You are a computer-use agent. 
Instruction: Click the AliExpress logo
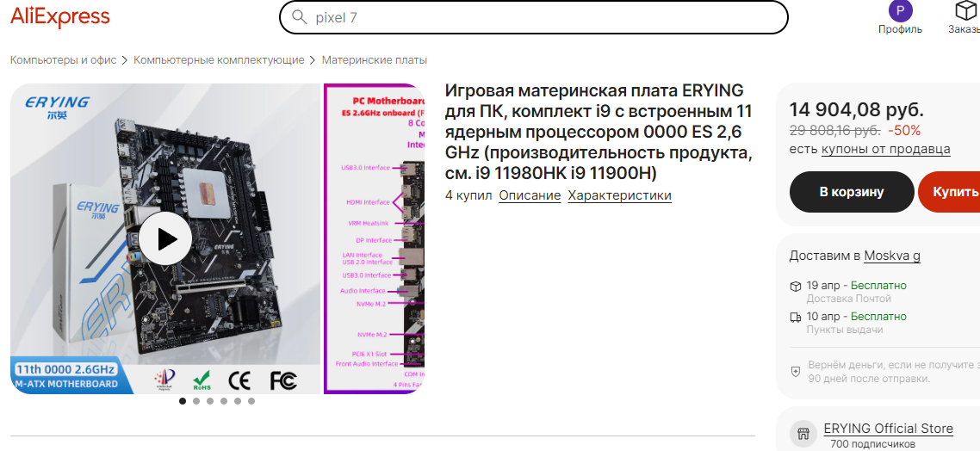60,17
